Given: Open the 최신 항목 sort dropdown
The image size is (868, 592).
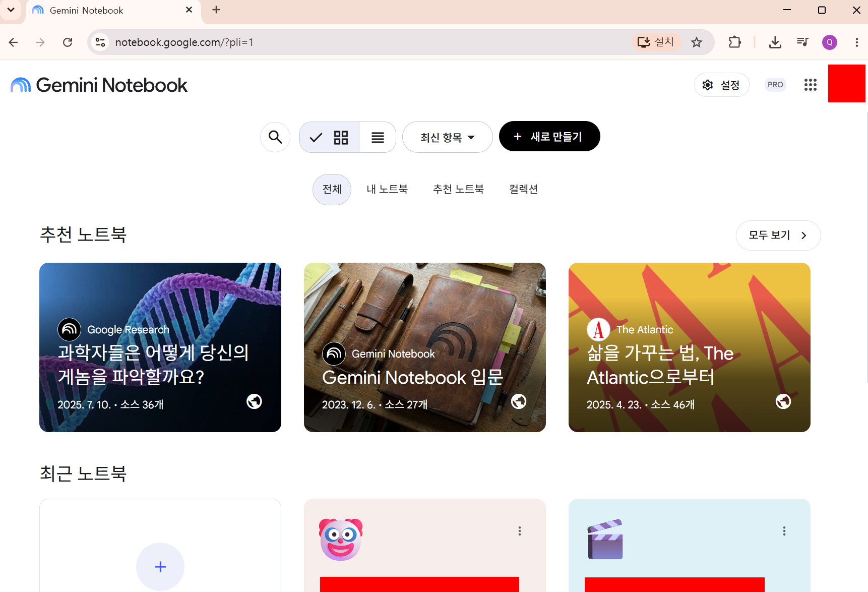Looking at the screenshot, I should [x=447, y=137].
